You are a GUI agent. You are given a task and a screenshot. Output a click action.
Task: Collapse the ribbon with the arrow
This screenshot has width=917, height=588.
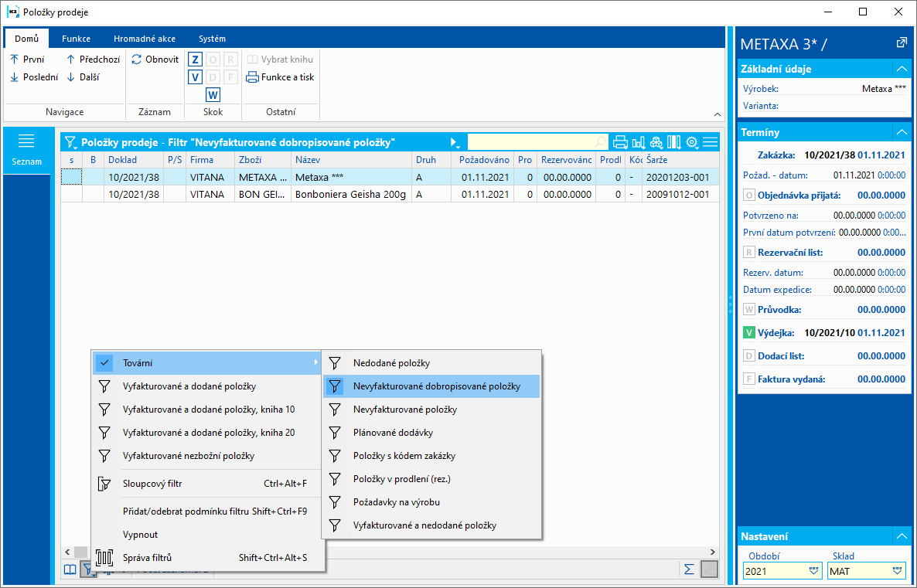point(718,114)
